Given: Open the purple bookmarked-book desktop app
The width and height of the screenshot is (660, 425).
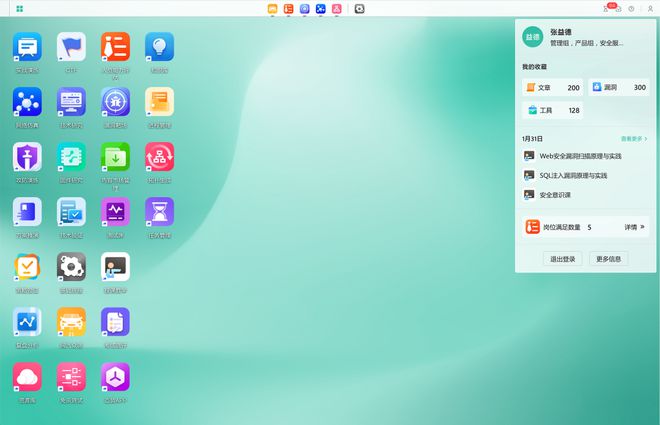Looking at the screenshot, I should [x=27, y=212].
